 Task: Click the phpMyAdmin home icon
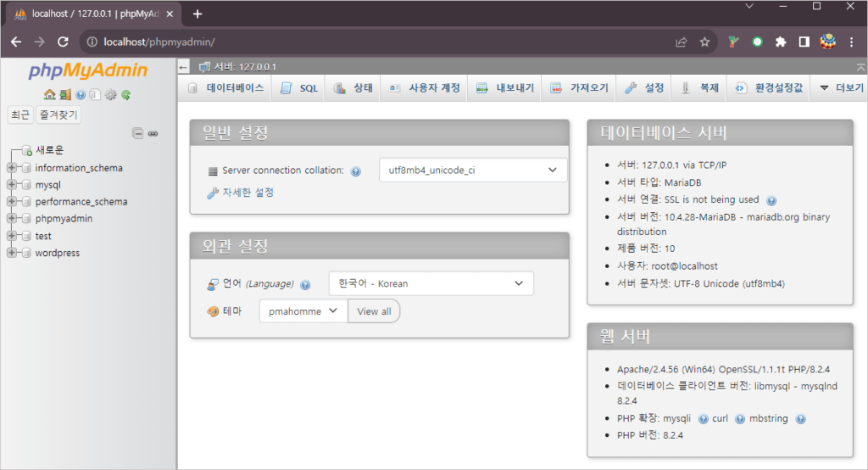click(x=50, y=95)
